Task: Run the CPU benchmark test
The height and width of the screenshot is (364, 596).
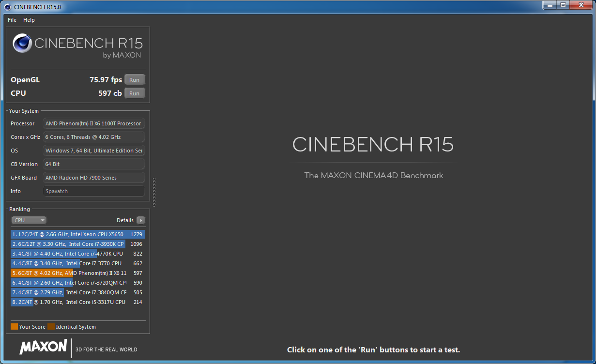Action: (135, 93)
